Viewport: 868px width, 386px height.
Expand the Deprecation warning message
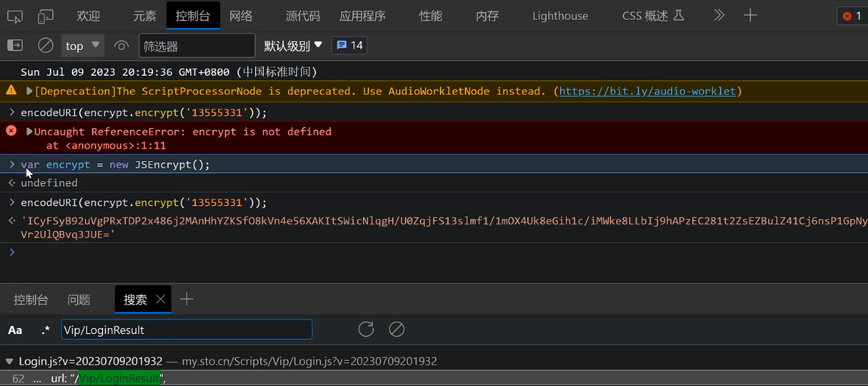pyautogui.click(x=29, y=91)
